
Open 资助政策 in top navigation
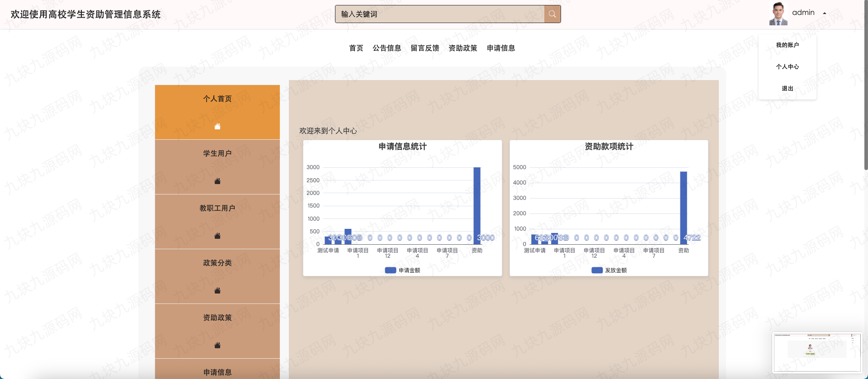[463, 48]
